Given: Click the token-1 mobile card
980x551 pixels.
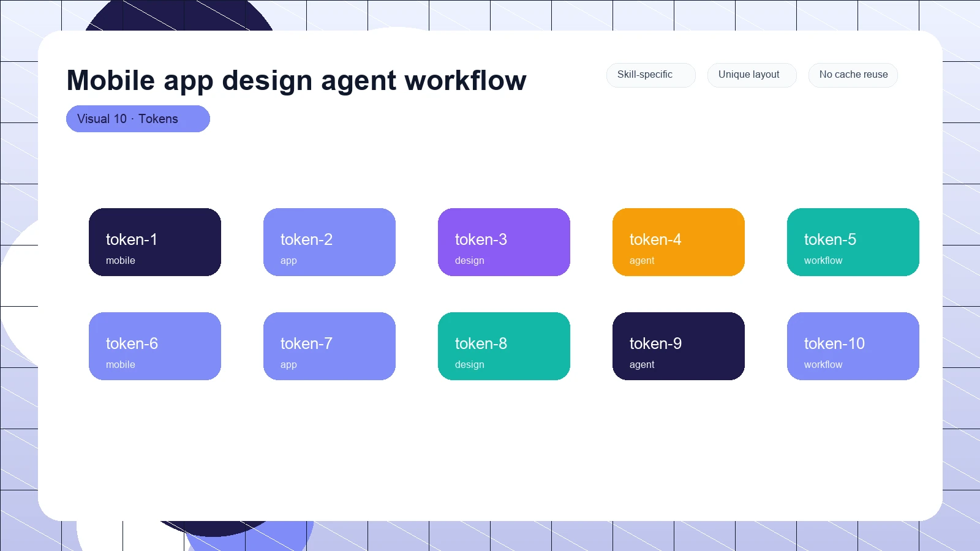Looking at the screenshot, I should [x=155, y=242].
